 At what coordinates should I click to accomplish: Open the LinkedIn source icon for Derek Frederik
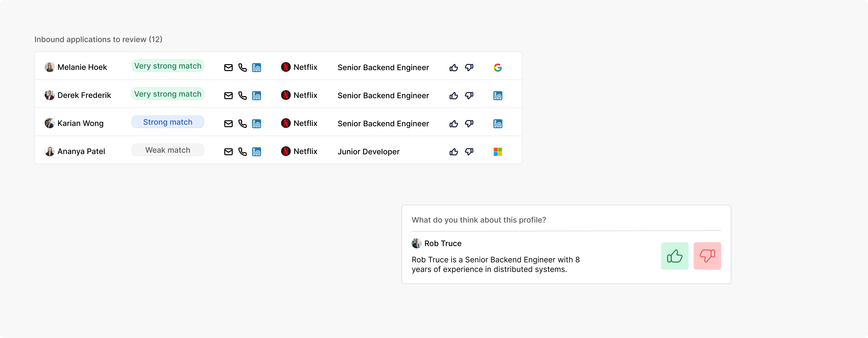click(x=498, y=95)
